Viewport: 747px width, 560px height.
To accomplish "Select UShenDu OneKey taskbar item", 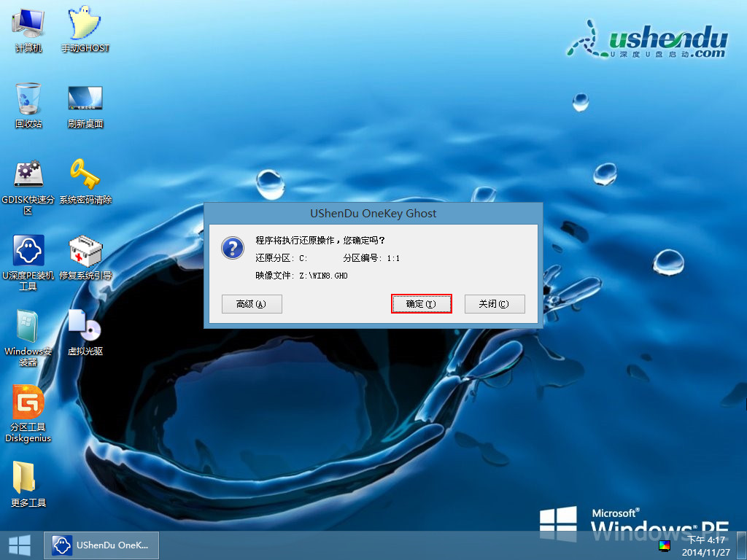I will [x=102, y=545].
